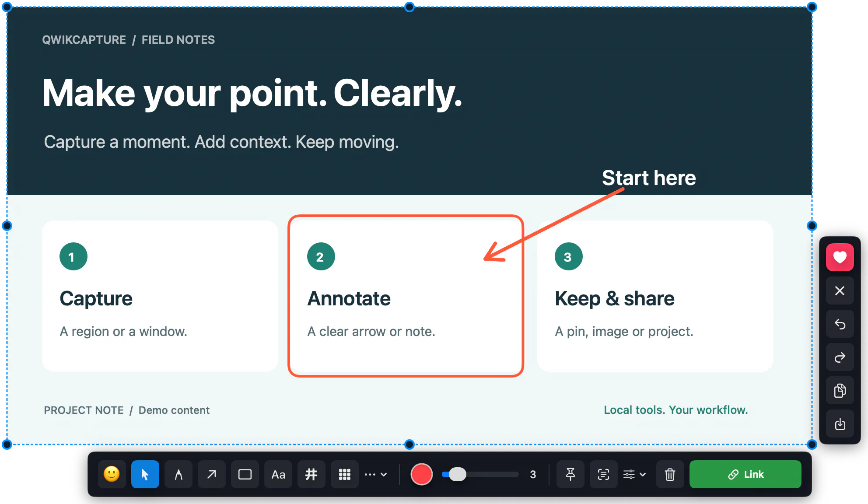Click the 'Capture' card heading
868x504 pixels.
coord(96,299)
